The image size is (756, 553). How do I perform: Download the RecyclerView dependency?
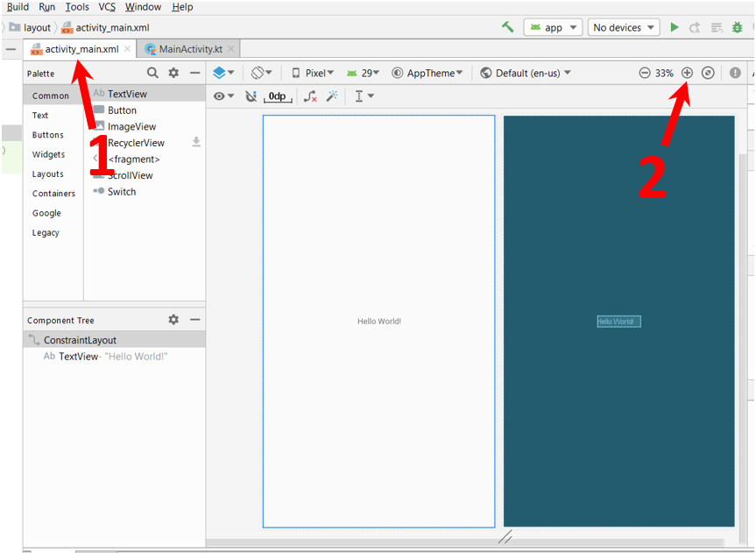coord(196,142)
